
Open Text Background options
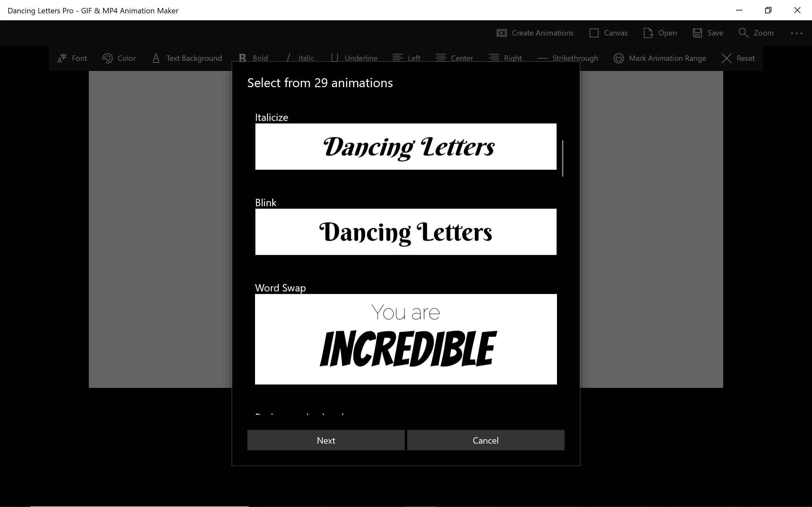point(187,58)
